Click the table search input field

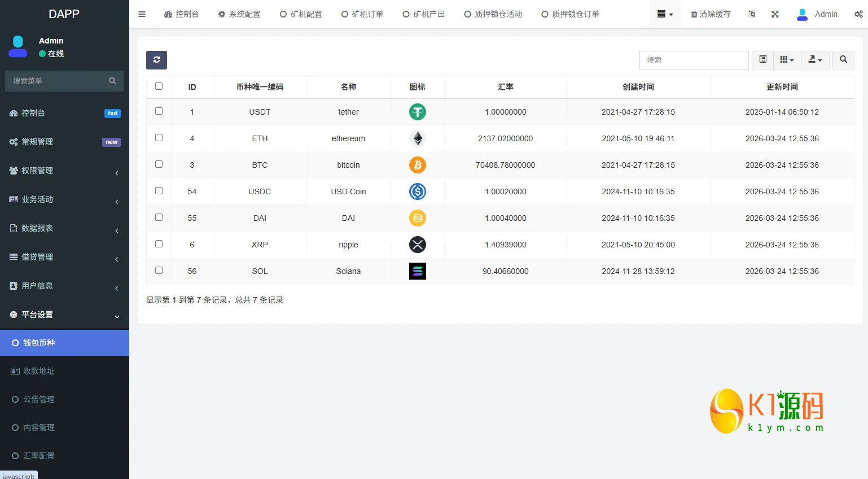(694, 60)
